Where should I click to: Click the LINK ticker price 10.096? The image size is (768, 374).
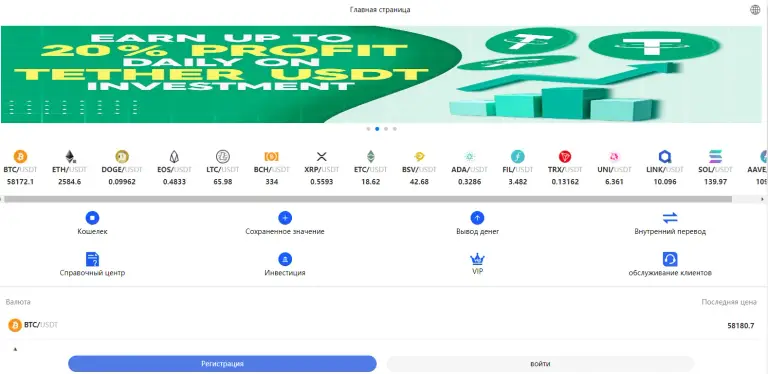pyautogui.click(x=665, y=182)
